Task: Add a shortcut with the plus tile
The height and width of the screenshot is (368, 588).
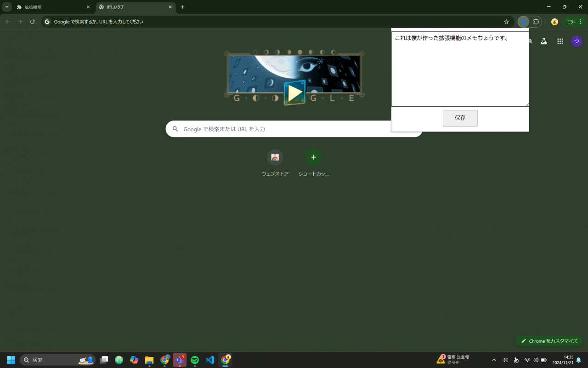Action: (313, 163)
